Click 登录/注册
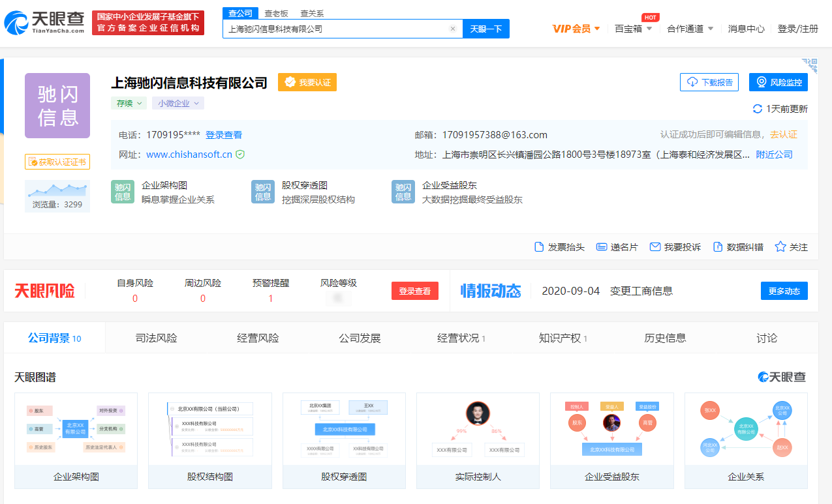 (x=798, y=29)
